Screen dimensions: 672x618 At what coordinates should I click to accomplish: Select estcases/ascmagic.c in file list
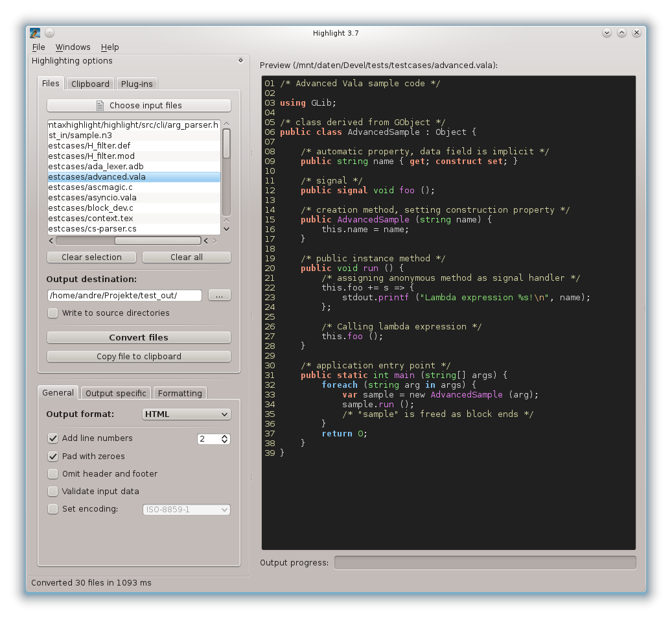pos(133,187)
